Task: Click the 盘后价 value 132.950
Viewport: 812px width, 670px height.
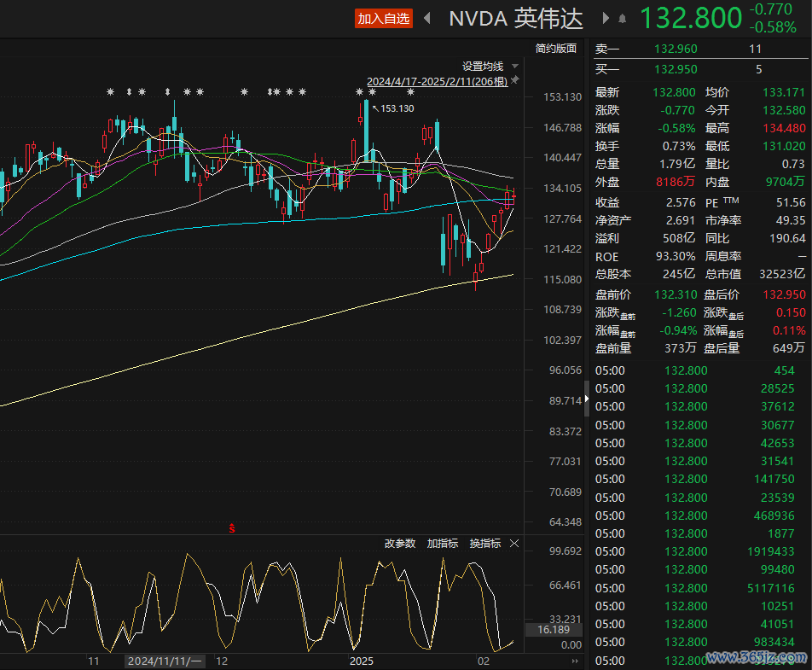Action: click(784, 294)
